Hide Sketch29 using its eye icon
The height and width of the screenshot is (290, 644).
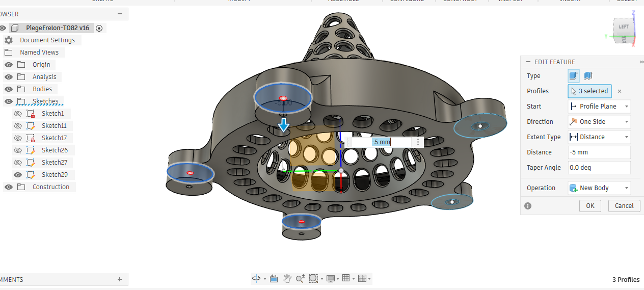[18, 175]
